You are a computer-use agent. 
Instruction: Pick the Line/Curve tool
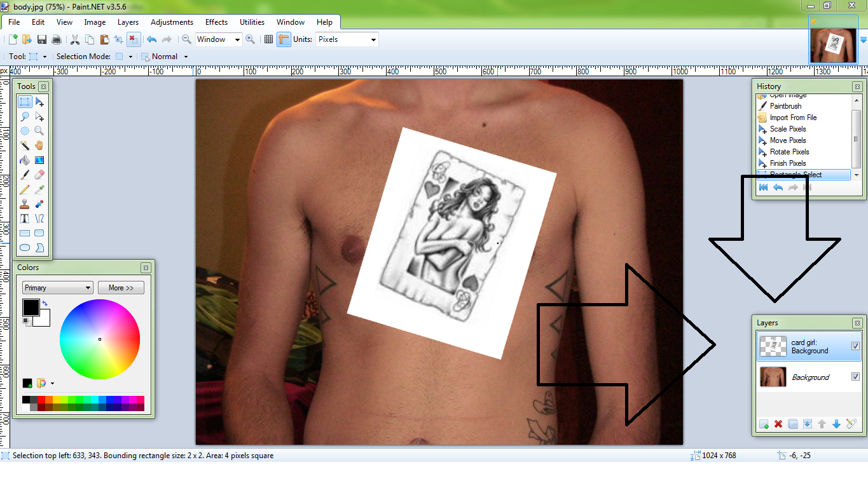point(39,219)
